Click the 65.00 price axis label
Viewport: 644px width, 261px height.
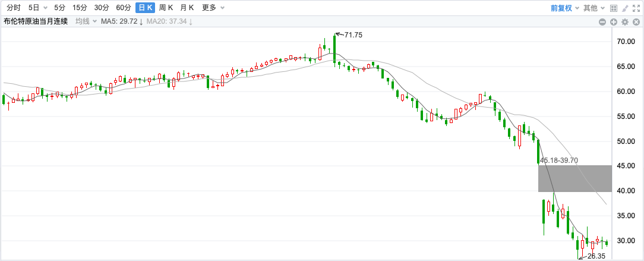(x=626, y=66)
